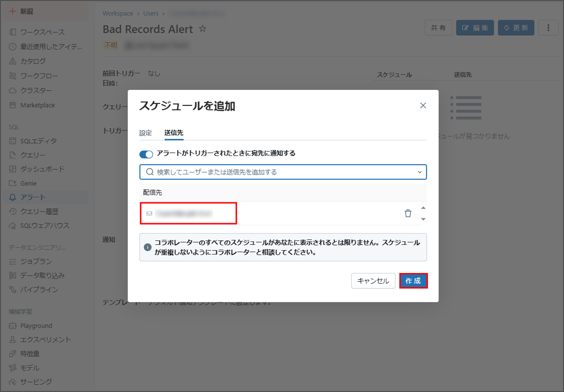Click the スケジュール column header
This screenshot has width=564, height=392.
click(394, 75)
